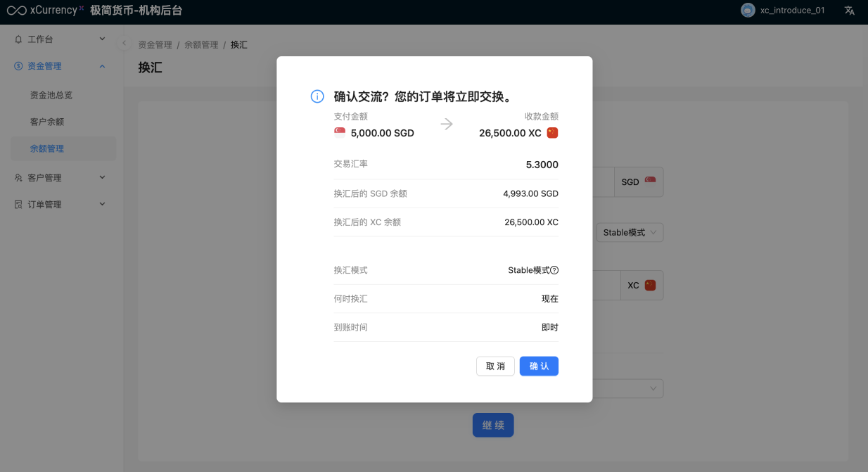Expand the 工作台 menu chevron

pyautogui.click(x=102, y=39)
